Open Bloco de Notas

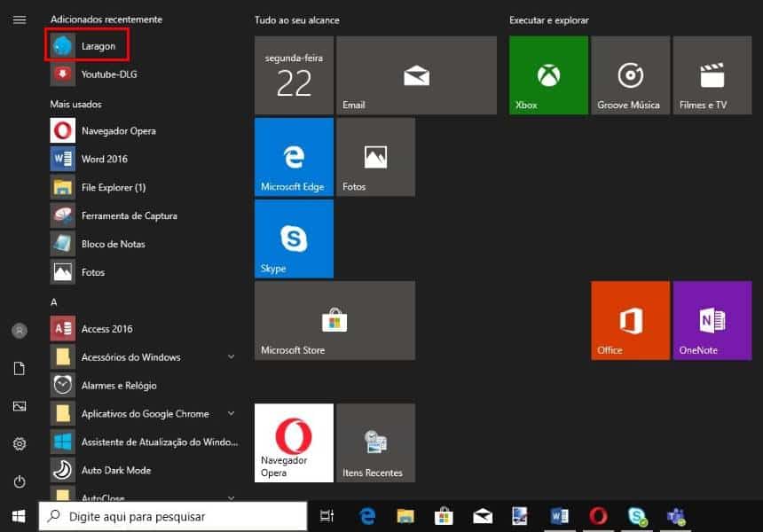click(x=144, y=244)
